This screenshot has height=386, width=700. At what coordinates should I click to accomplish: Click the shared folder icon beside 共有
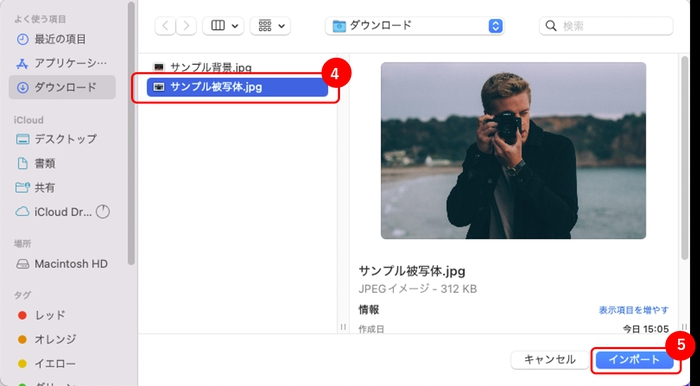point(22,187)
